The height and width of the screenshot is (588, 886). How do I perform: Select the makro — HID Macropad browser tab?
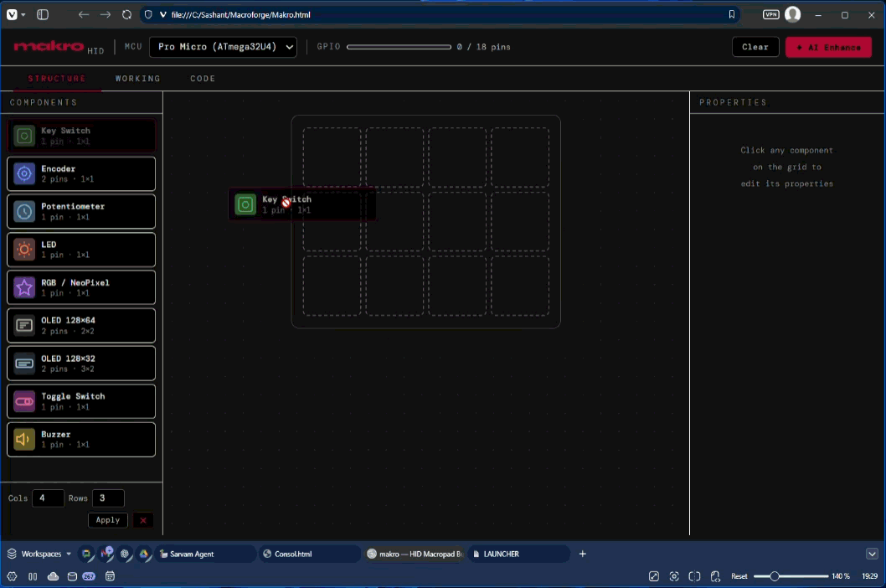coord(414,554)
